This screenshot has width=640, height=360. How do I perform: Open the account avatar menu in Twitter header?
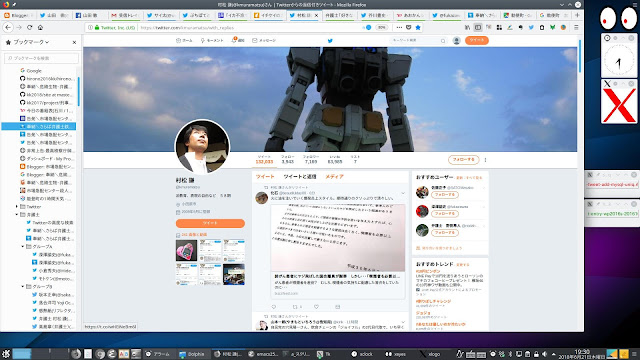(456, 40)
